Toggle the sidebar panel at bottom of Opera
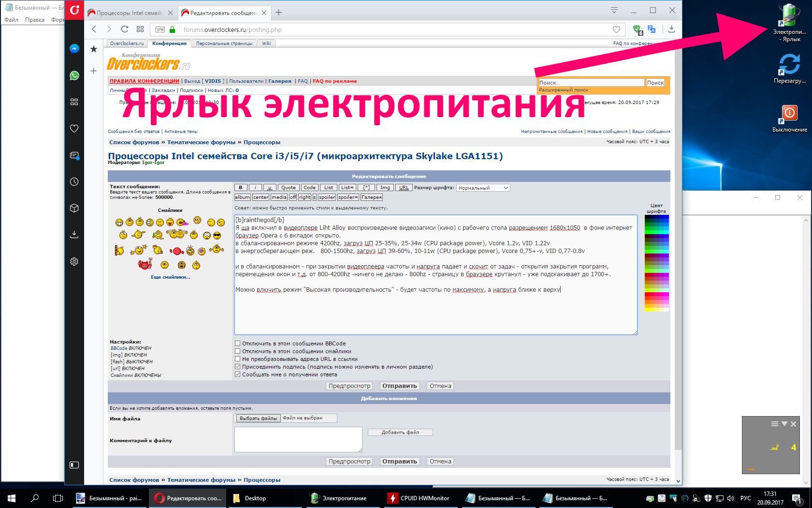Viewport: 812px width, 508px height. (x=74, y=465)
